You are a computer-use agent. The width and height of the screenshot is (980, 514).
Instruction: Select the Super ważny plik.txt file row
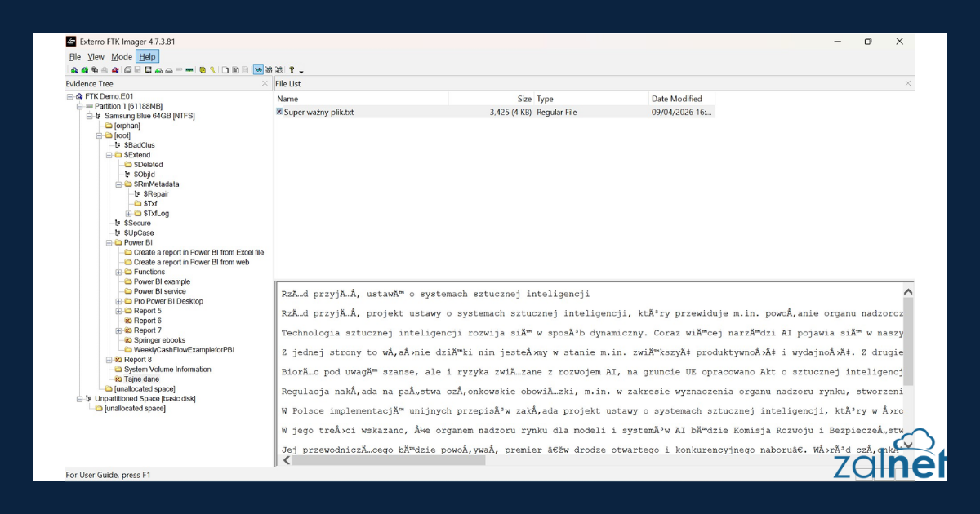(495, 112)
